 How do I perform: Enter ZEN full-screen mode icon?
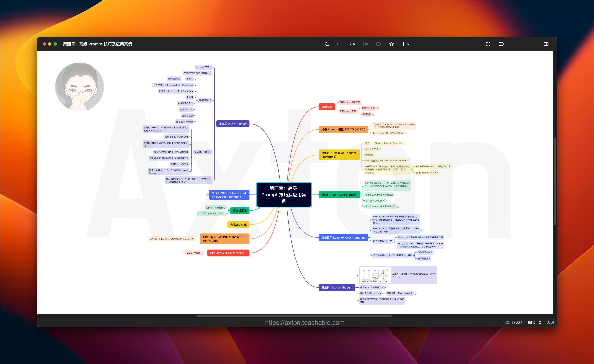(x=488, y=44)
